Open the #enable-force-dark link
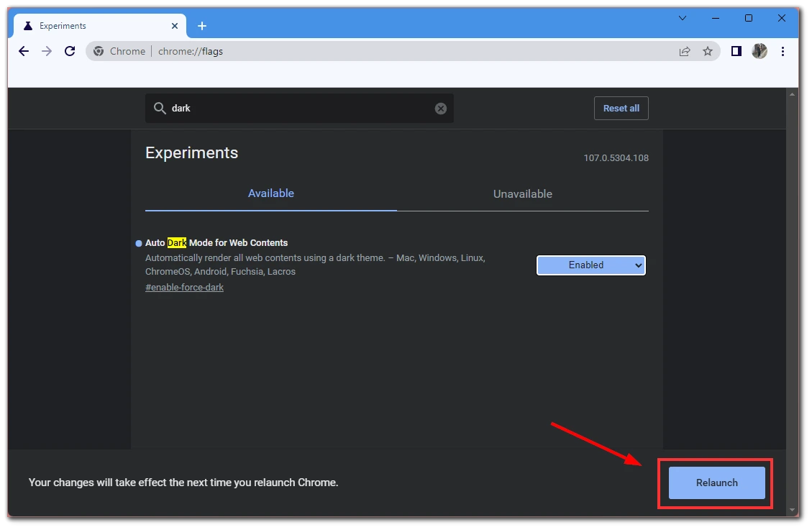This screenshot has width=812, height=530. click(184, 287)
